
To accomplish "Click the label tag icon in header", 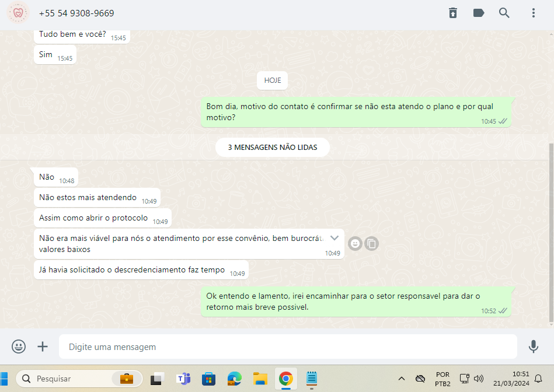I will (479, 13).
